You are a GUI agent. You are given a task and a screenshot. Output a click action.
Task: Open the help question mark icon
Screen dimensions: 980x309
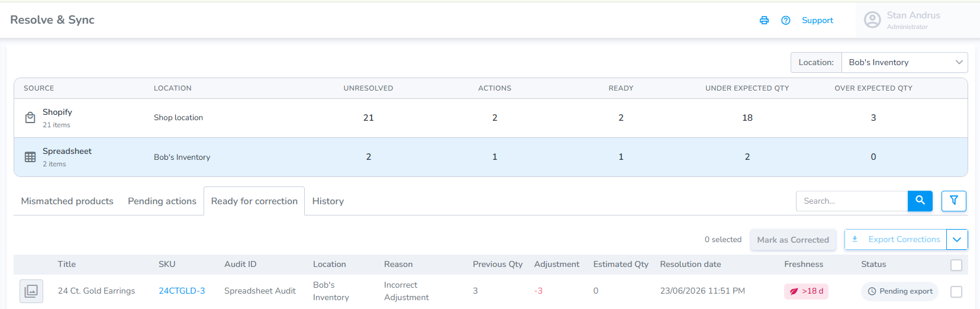[785, 20]
